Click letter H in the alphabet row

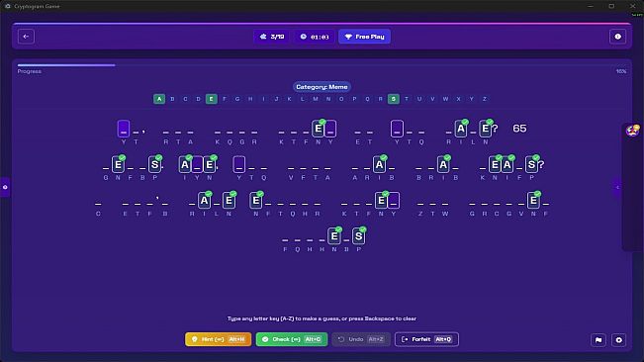[250, 99]
